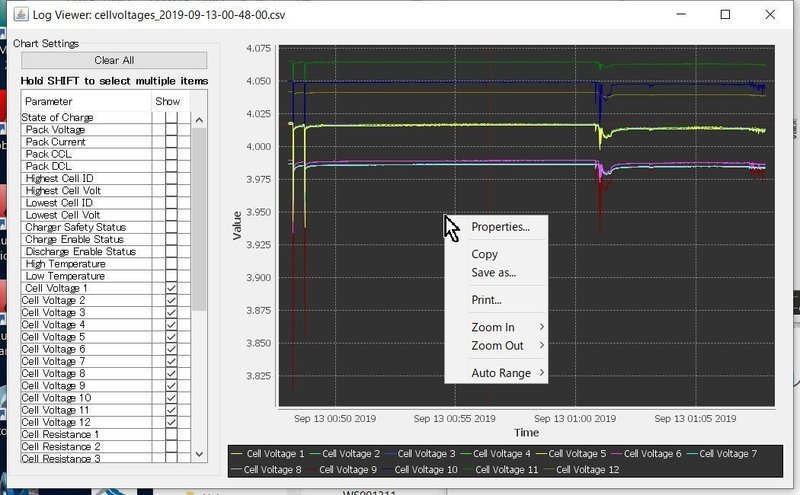Click the Parameter column header
Viewport: 800px width, 495px height.
click(x=86, y=101)
